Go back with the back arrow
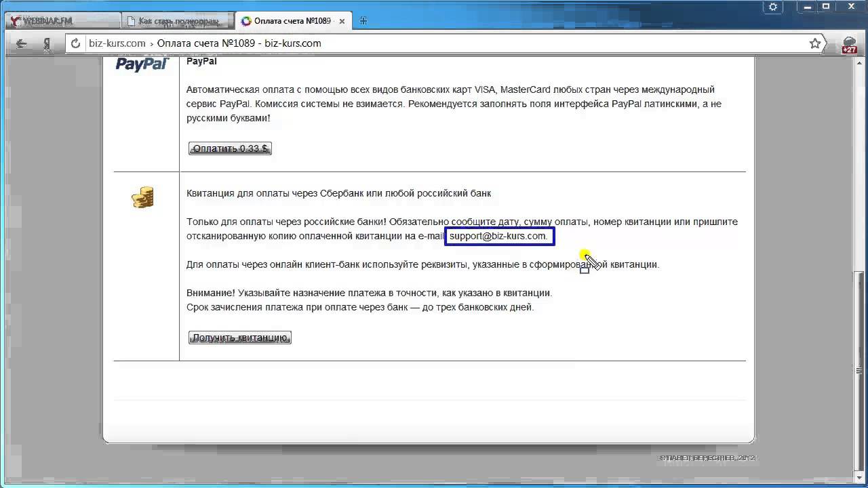Screen dimensions: 868x488 (22, 43)
